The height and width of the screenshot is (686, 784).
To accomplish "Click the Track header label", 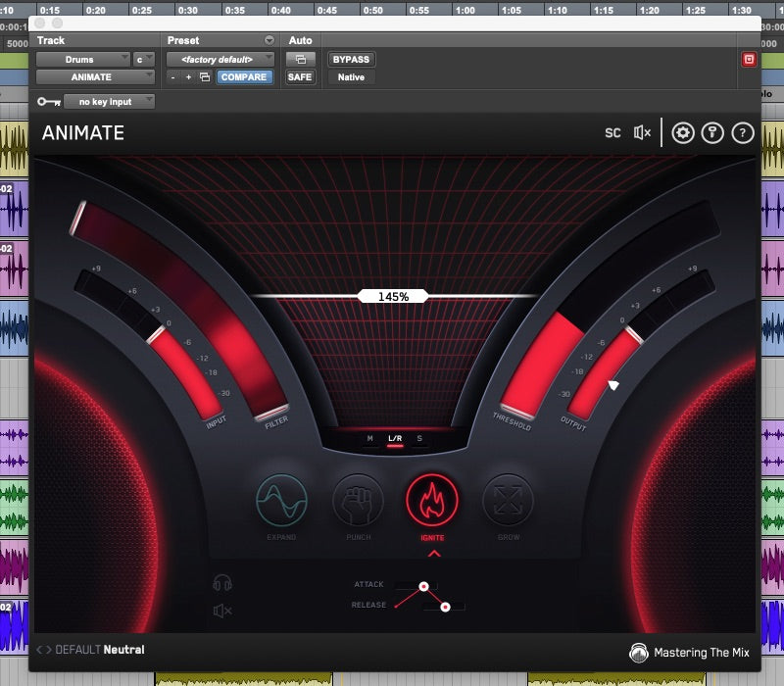I will click(x=51, y=40).
